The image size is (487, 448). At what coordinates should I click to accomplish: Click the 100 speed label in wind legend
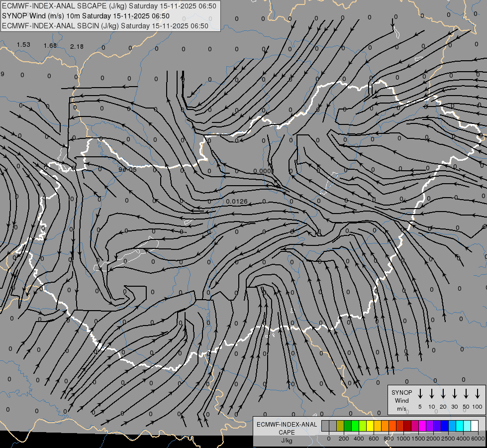478,407
